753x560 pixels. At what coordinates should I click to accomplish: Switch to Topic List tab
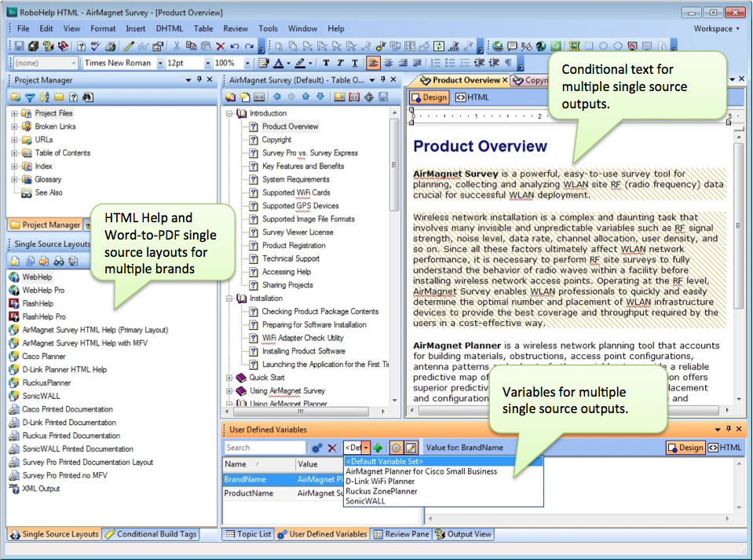pyautogui.click(x=248, y=534)
